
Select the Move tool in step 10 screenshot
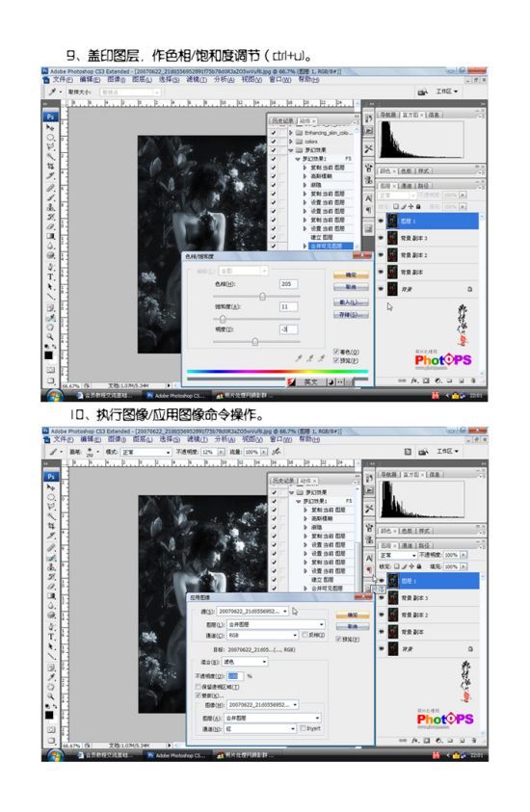[50, 487]
